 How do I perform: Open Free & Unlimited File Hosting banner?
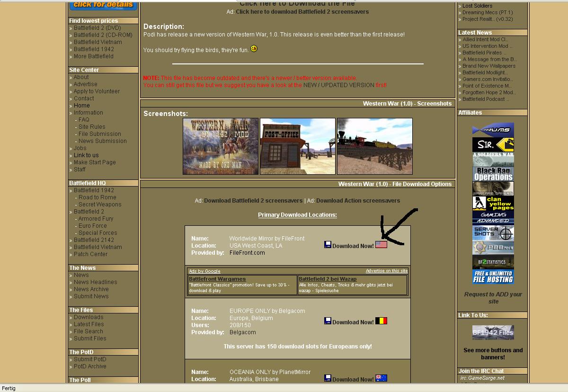click(x=493, y=276)
